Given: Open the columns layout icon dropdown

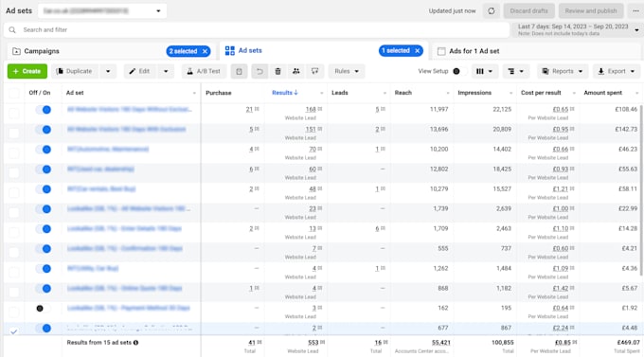Looking at the screenshot, I should 484,71.
